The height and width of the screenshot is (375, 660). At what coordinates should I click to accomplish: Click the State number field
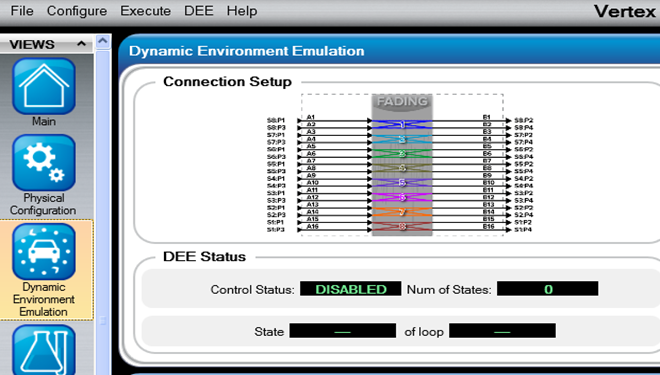pos(343,331)
